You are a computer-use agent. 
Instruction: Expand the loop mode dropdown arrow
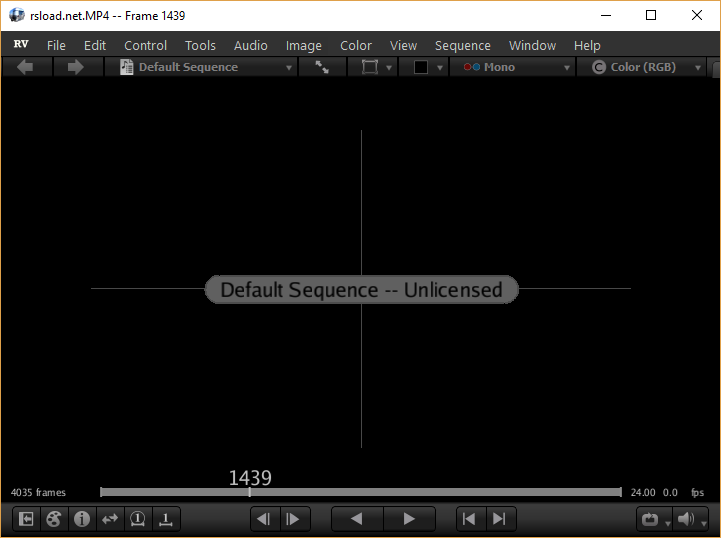[x=668, y=523]
